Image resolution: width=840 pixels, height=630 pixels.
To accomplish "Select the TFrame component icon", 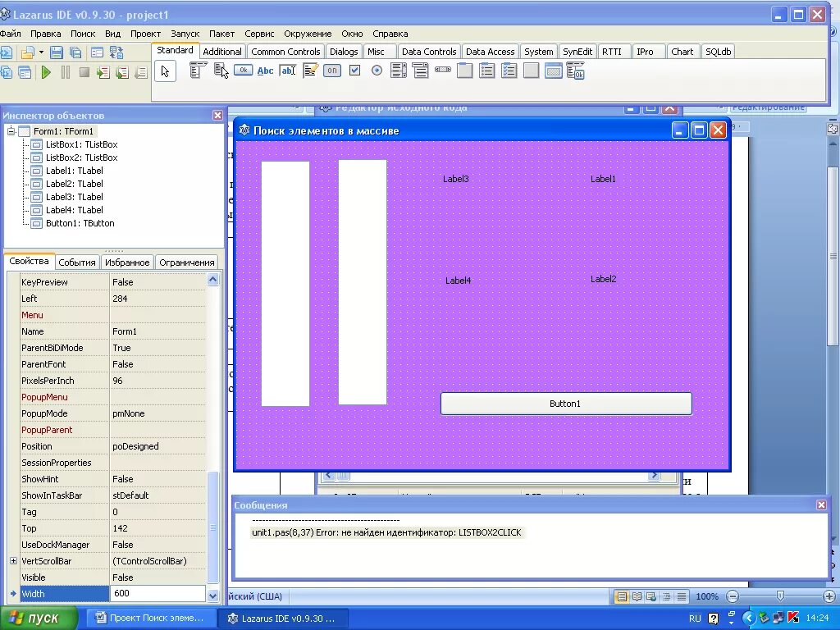I will coord(553,71).
